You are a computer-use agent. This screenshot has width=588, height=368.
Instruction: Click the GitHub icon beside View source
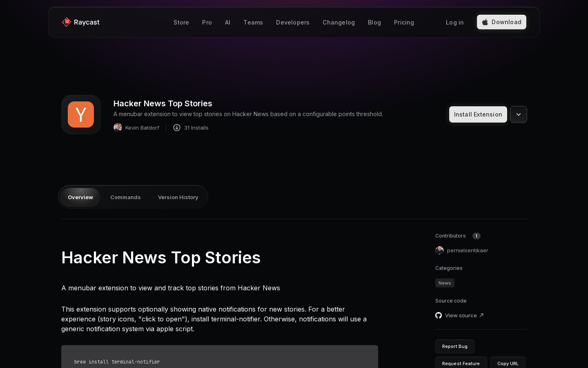coord(439,315)
